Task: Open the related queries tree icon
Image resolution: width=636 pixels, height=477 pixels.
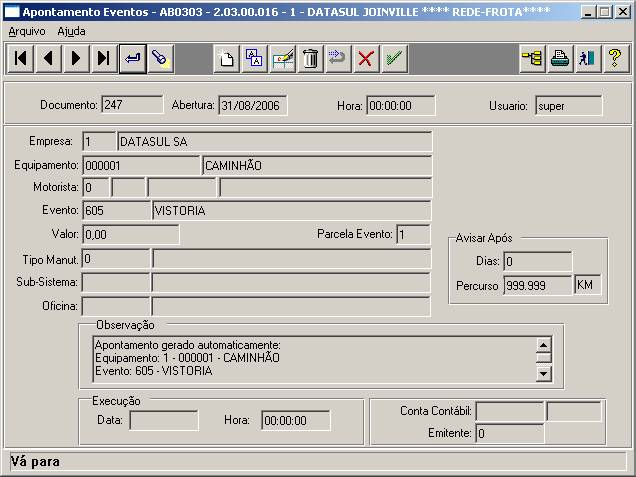Action: (x=532, y=58)
